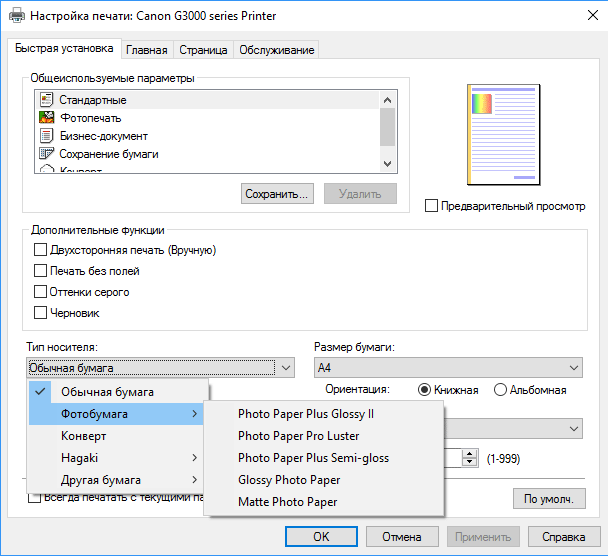The width and height of the screenshot is (608, 556).
Task: Select Книжная orientation radio button
Action: pyautogui.click(x=424, y=390)
